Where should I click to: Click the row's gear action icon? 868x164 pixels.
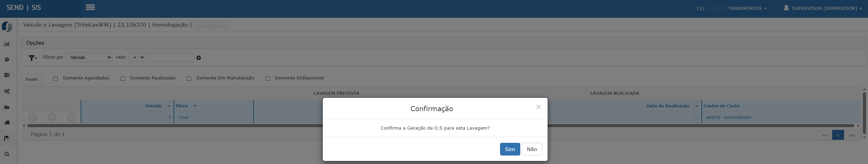click(x=71, y=117)
